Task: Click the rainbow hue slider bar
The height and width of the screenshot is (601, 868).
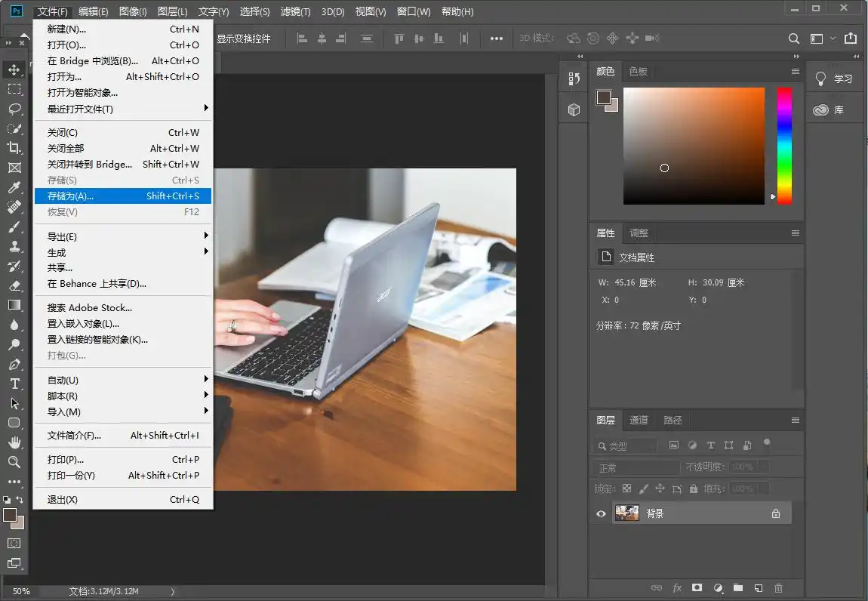Action: click(x=785, y=145)
